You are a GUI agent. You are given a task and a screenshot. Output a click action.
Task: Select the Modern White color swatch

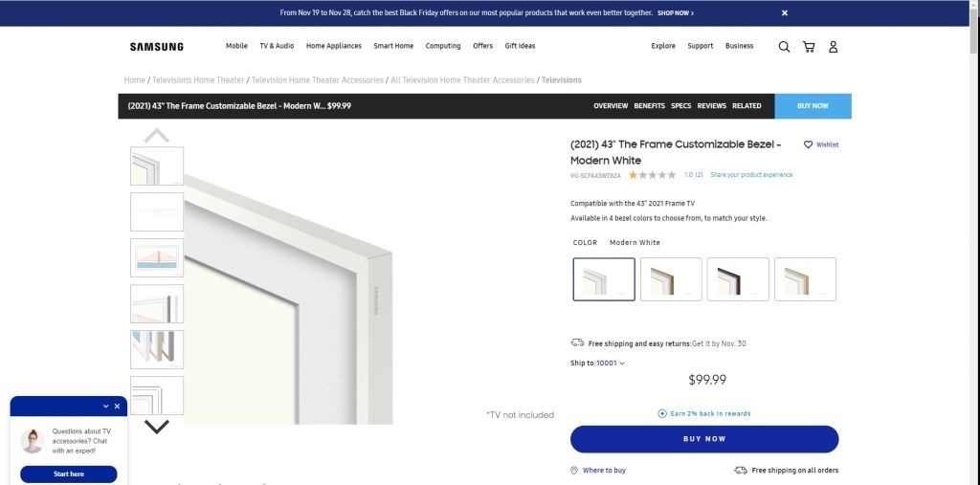click(x=604, y=279)
